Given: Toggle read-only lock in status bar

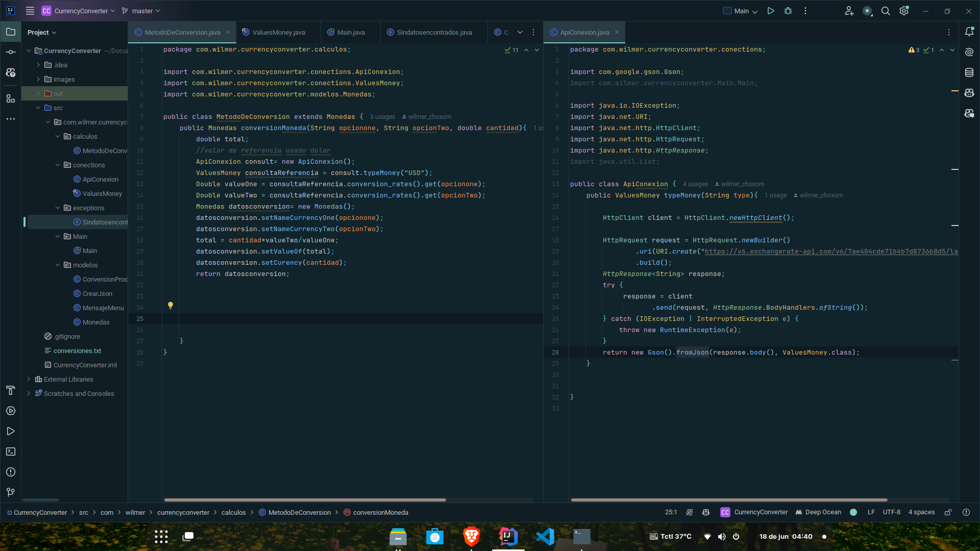Looking at the screenshot, I should (x=948, y=512).
